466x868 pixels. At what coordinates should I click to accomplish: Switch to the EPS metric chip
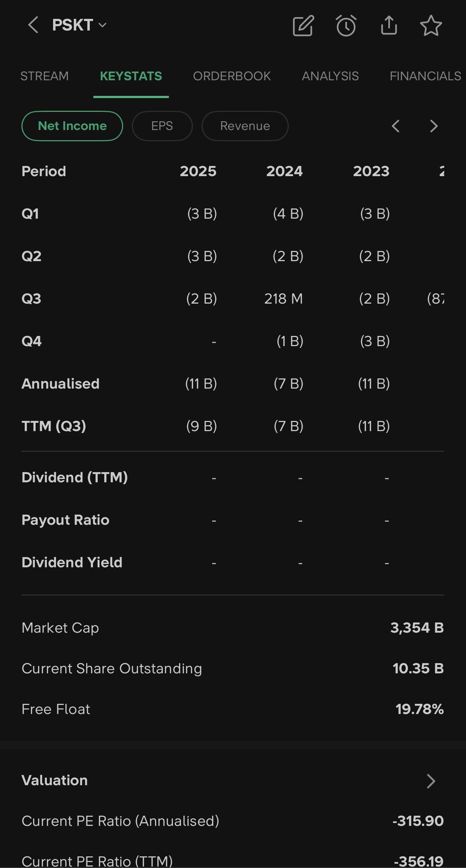162,126
